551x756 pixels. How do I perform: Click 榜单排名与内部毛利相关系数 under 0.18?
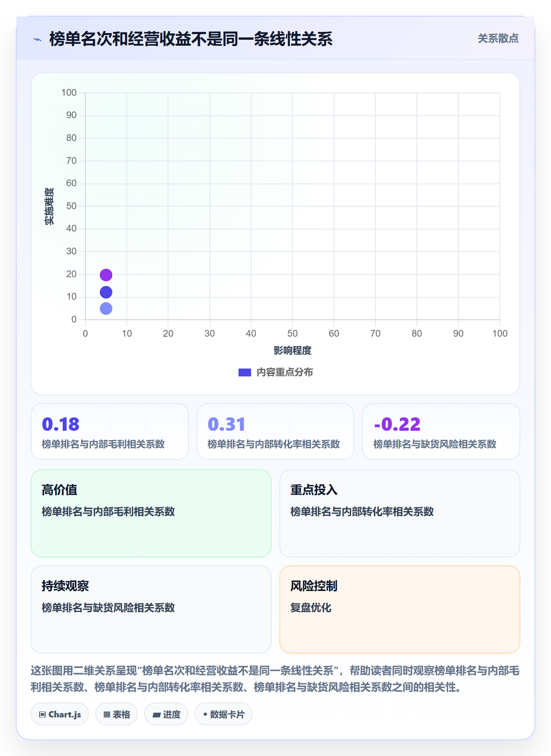tap(103, 444)
